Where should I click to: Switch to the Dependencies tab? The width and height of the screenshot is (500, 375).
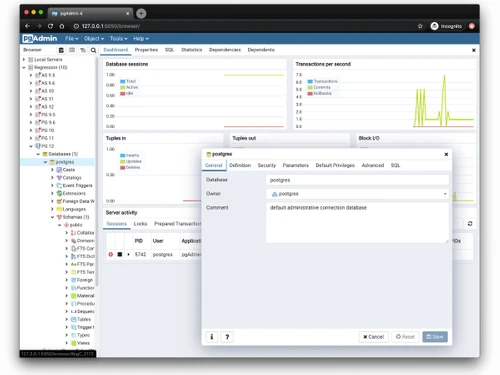coord(225,50)
